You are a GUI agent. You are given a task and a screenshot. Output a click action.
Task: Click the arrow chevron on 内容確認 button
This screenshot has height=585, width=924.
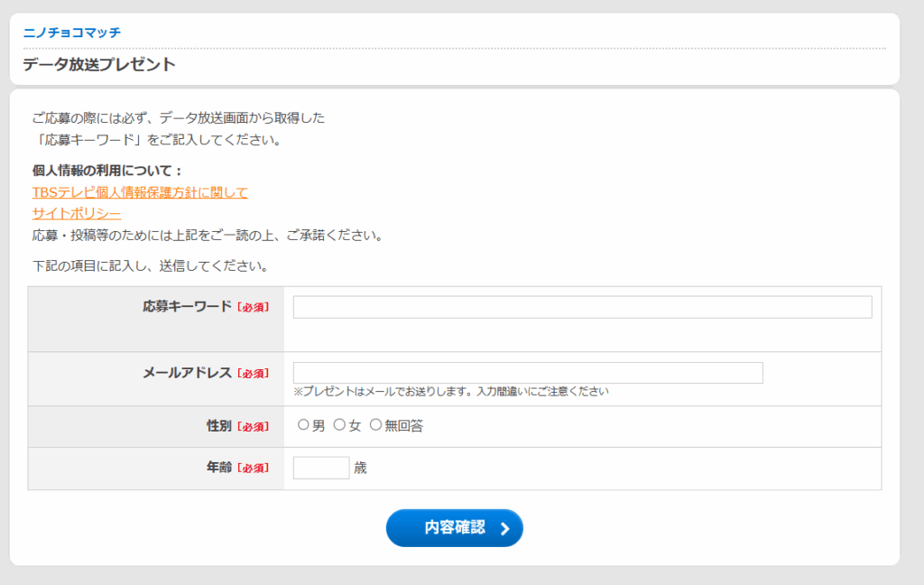coord(504,529)
